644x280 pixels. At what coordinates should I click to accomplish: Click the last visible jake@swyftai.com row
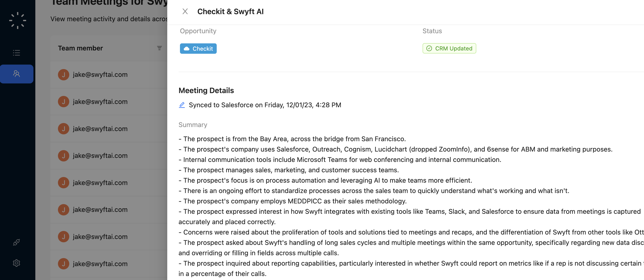pyautogui.click(x=100, y=264)
